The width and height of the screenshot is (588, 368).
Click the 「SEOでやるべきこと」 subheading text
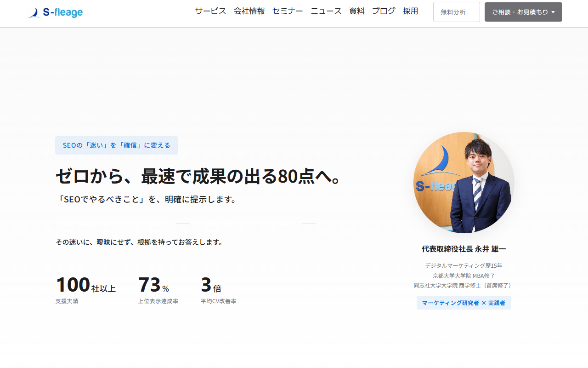[x=146, y=200]
